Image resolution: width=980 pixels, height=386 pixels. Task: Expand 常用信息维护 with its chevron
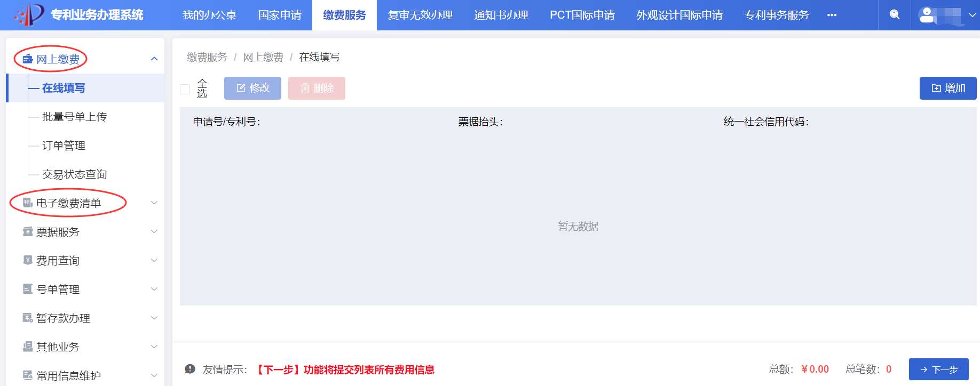(x=154, y=375)
